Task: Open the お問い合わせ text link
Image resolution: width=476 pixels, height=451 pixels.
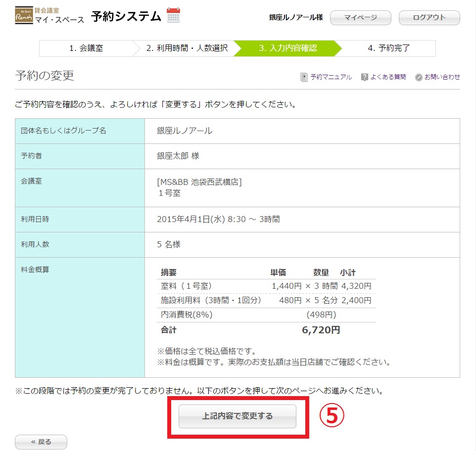Action: pyautogui.click(x=442, y=77)
